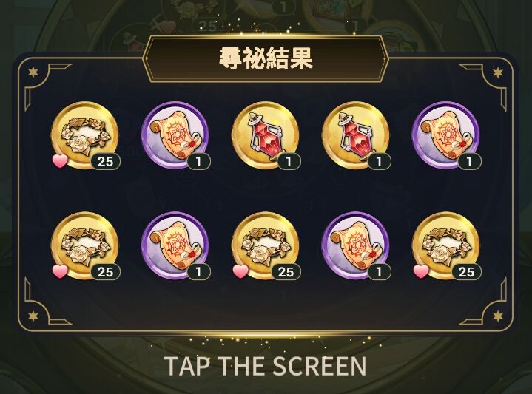Viewport: 532px width, 394px height.
Task: Select the bottom-right rose wreath reward
Action: point(446,245)
